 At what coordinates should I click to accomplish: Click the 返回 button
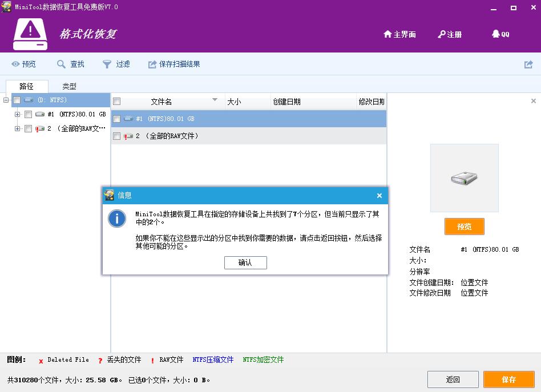(x=453, y=379)
